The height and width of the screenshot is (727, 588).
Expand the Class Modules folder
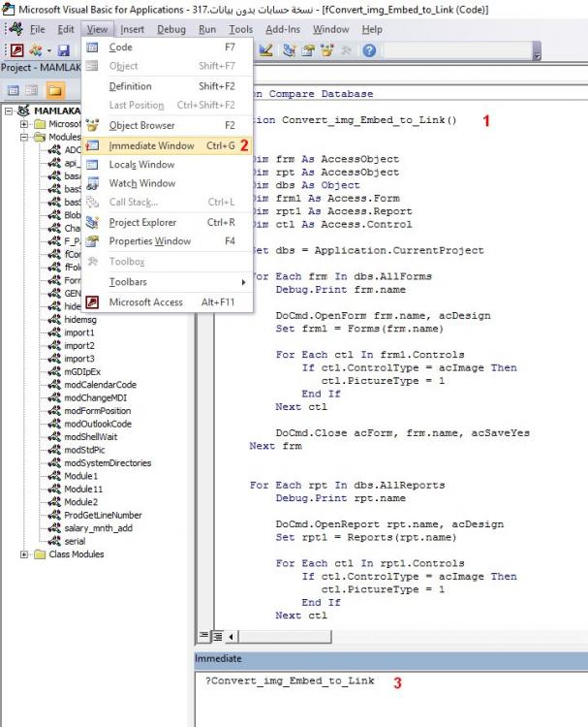click(24, 554)
